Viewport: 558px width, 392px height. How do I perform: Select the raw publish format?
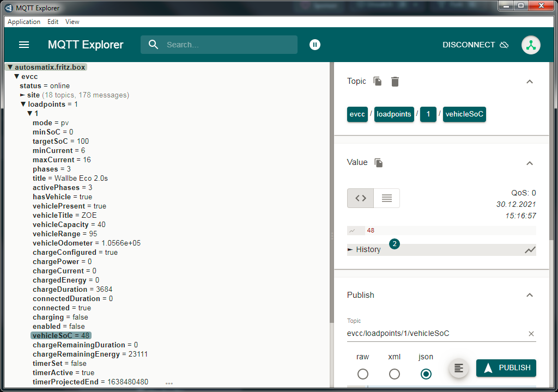point(362,374)
